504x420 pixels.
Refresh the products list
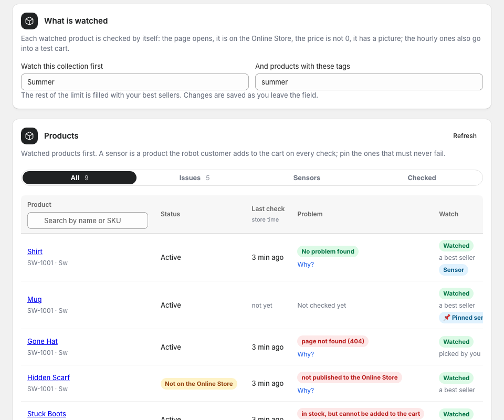[465, 136]
